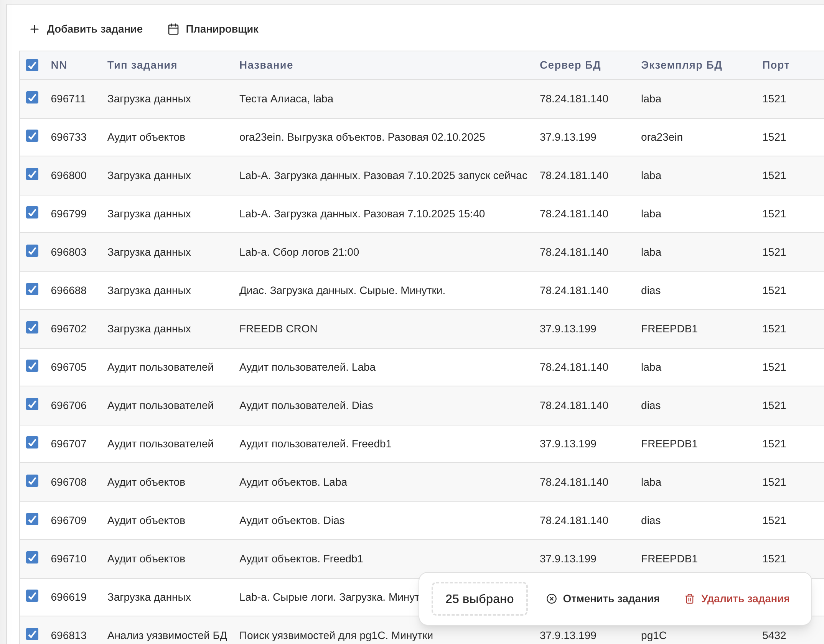Uncheck the row 696711 checkbox

(32, 98)
